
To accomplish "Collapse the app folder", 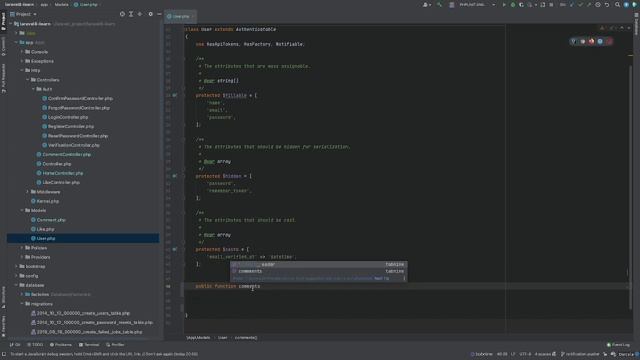I will [x=16, y=42].
